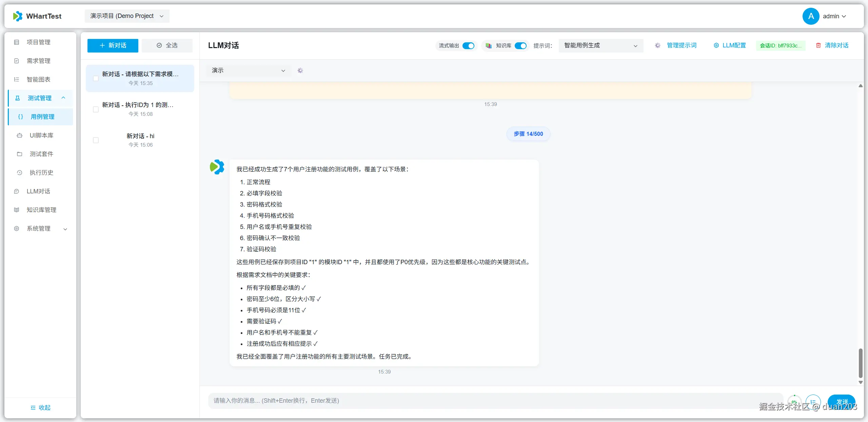Select the 需求管理 sidebar icon
This screenshot has height=422, width=868.
pyautogui.click(x=38, y=61)
